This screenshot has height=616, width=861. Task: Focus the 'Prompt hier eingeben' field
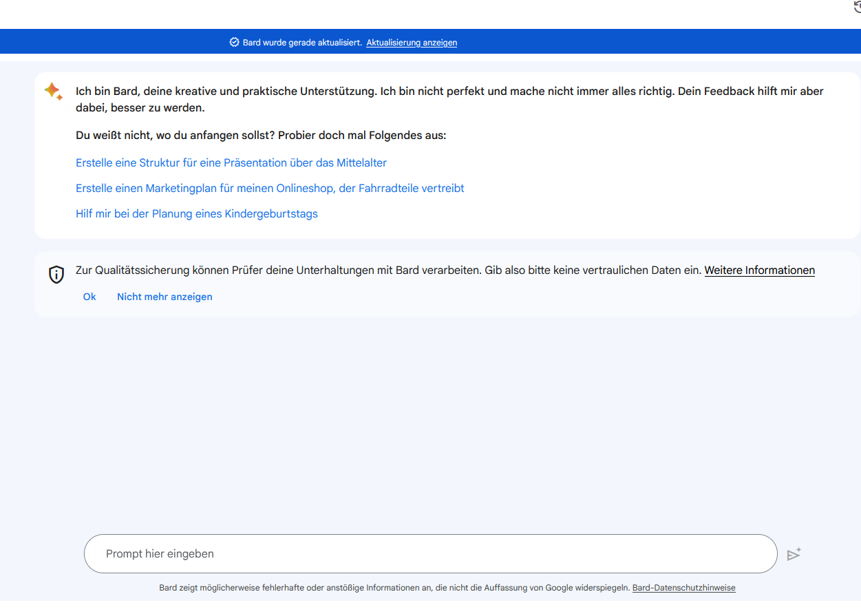pos(430,553)
